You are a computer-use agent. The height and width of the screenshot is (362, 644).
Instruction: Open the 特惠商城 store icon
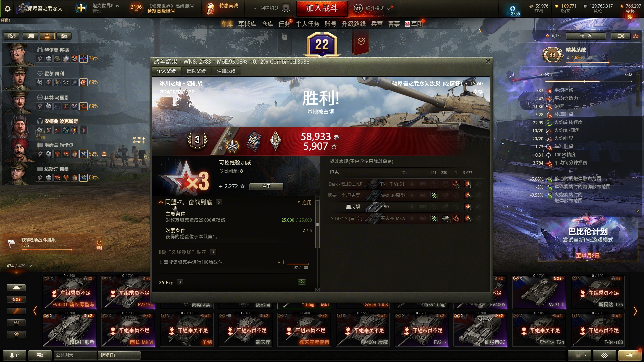pos(210,9)
